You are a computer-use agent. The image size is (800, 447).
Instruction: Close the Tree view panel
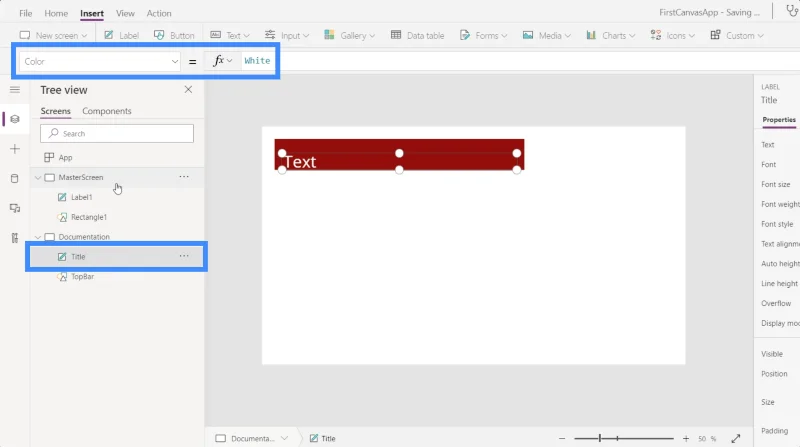click(x=188, y=90)
